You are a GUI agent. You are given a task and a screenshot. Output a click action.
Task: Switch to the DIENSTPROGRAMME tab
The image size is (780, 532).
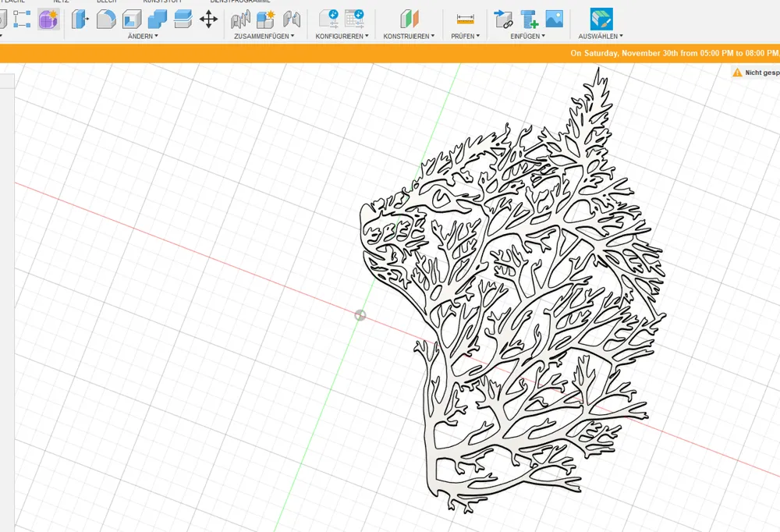click(240, 2)
